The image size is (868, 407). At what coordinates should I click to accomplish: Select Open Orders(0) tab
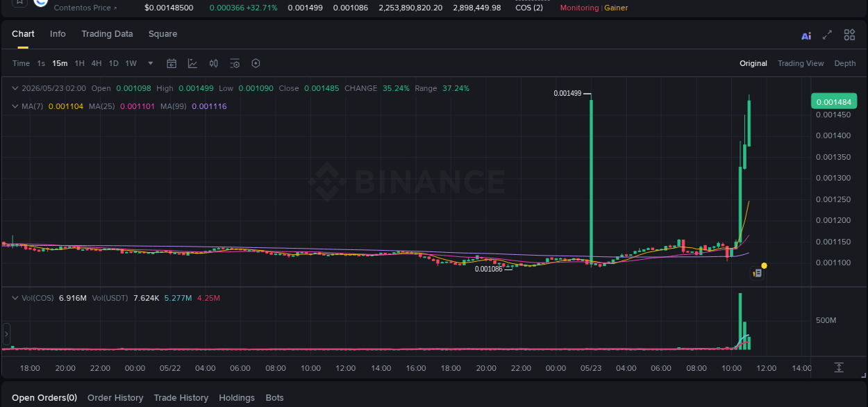(44, 398)
